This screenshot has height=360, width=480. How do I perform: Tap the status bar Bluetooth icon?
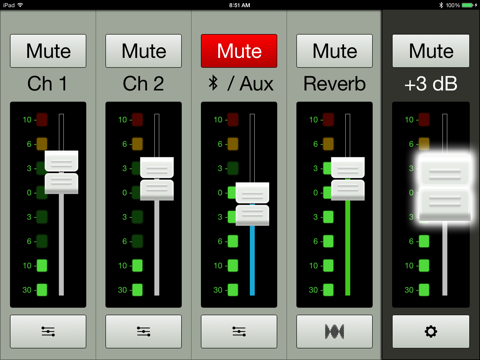pos(441,5)
